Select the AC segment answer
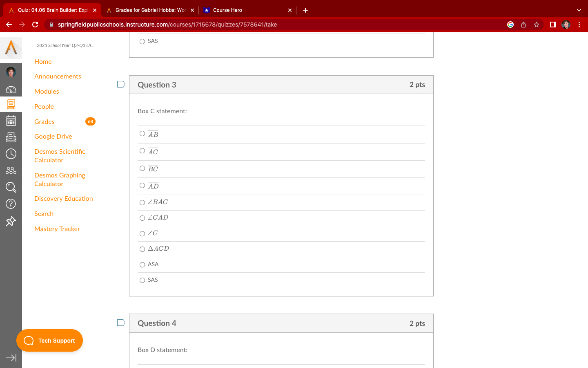This screenshot has height=368, width=588. (x=142, y=151)
